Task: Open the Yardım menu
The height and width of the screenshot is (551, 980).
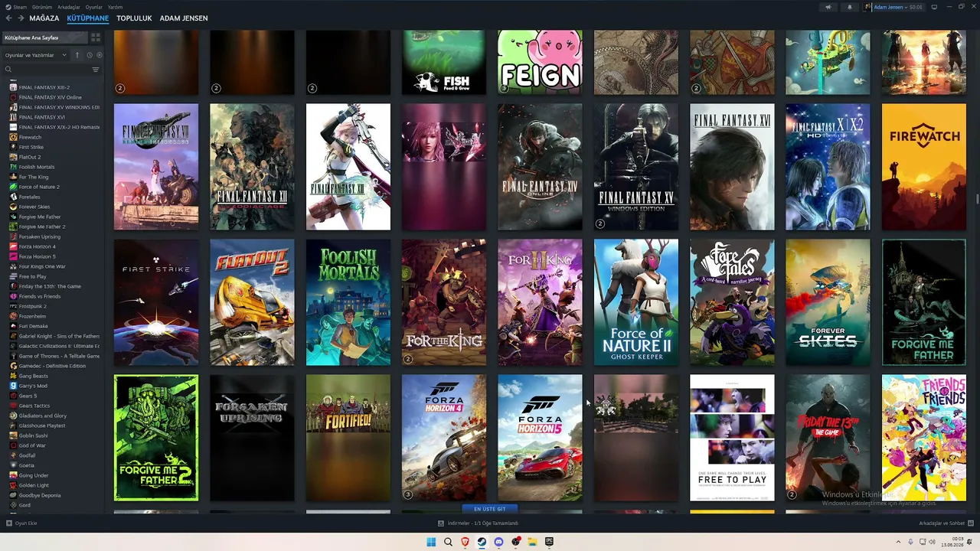Action: (x=115, y=7)
